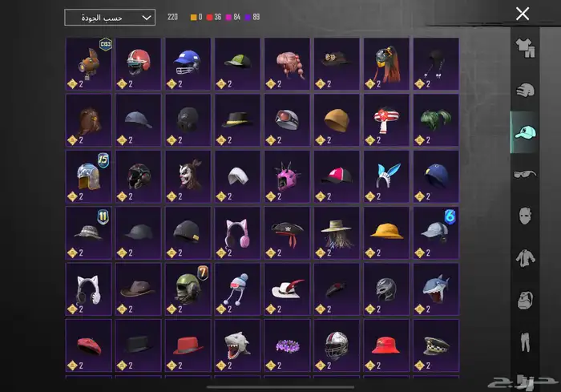The width and height of the screenshot is (561, 392).
Task: Open the outfit sets category
Action: point(525,49)
